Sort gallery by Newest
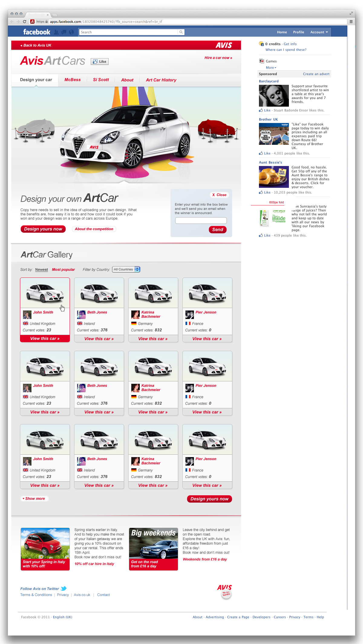Viewport: 363px width, 644px height. coord(41,270)
